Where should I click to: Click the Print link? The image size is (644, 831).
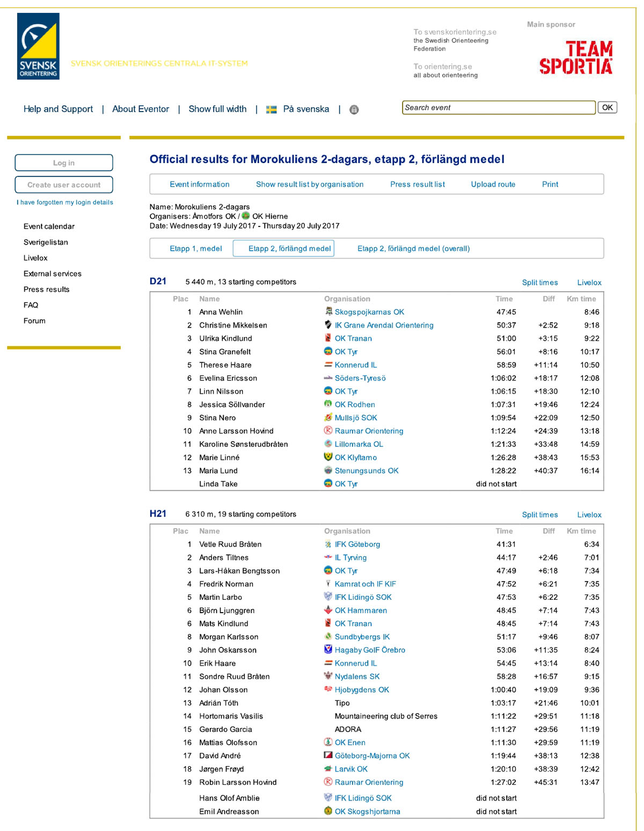point(550,184)
